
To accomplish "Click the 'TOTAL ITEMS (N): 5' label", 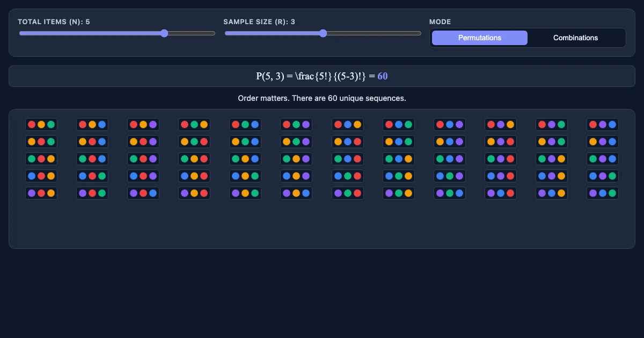I will [x=54, y=22].
